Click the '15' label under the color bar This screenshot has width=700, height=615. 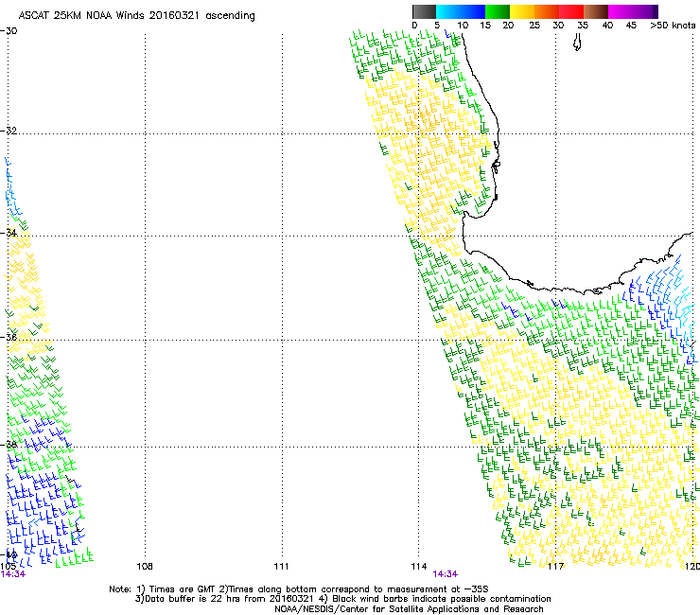[x=485, y=26]
